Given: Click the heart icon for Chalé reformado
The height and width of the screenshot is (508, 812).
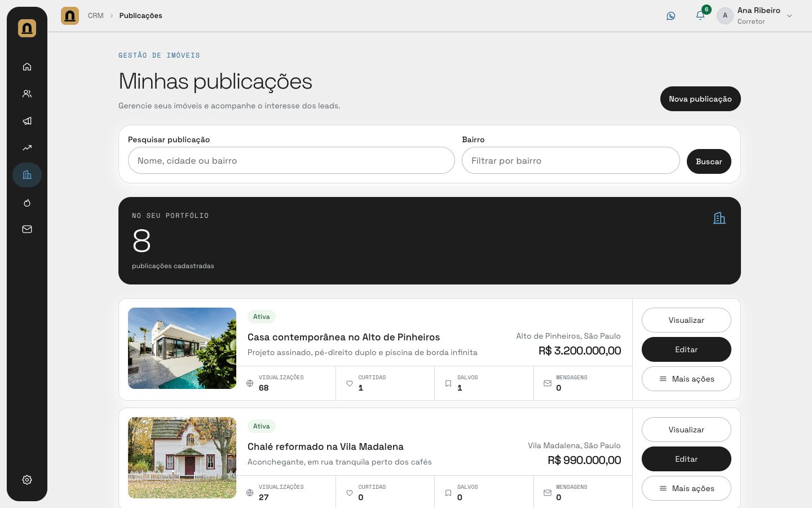Looking at the screenshot, I should pos(350,493).
